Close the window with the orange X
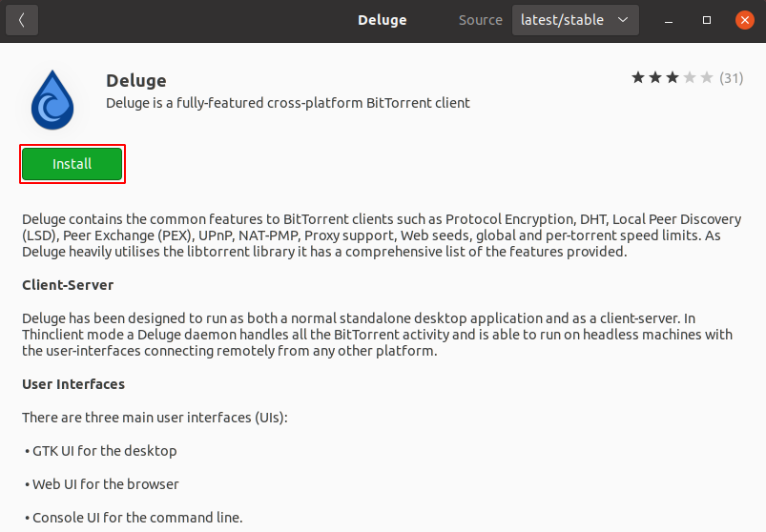The width and height of the screenshot is (766, 532). 744,20
